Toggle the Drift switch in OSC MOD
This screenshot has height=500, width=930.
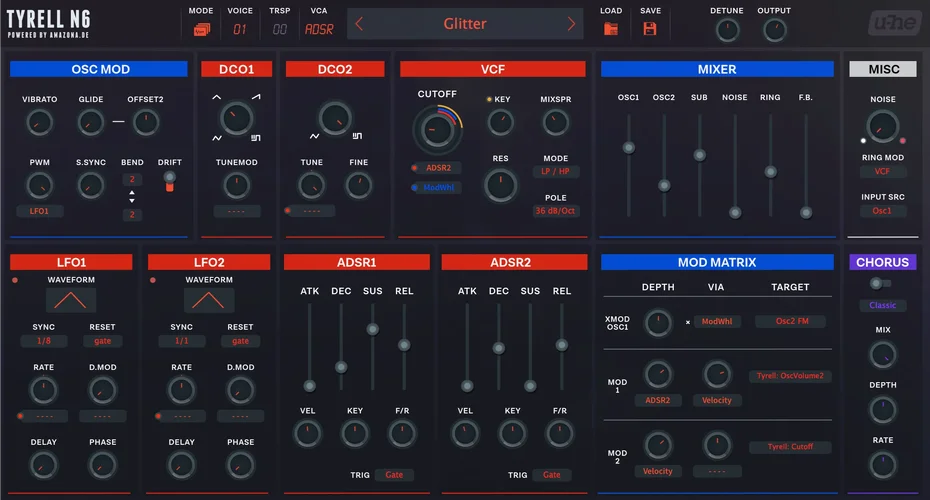click(169, 181)
